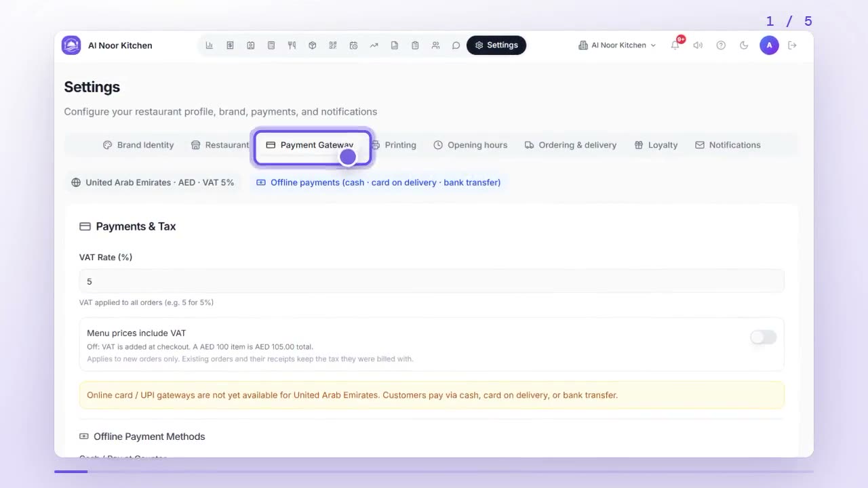Click the yellow online gateways notice
The image size is (868, 488).
[x=431, y=395]
